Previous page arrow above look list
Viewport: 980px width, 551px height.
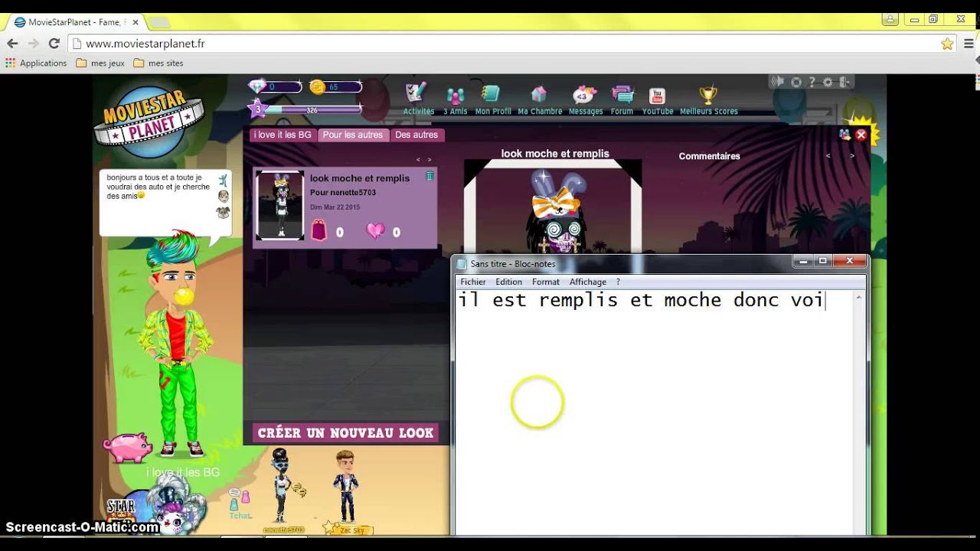click(418, 160)
